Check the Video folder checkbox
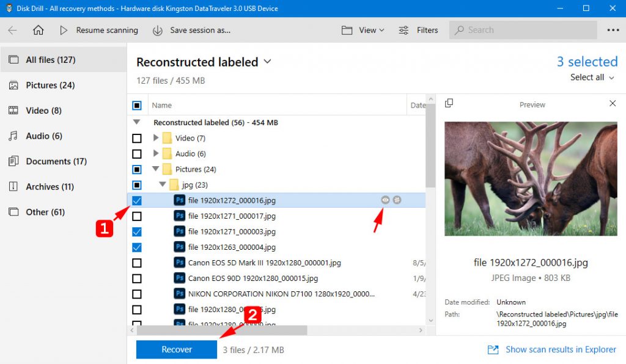The height and width of the screenshot is (364, 626). [136, 138]
